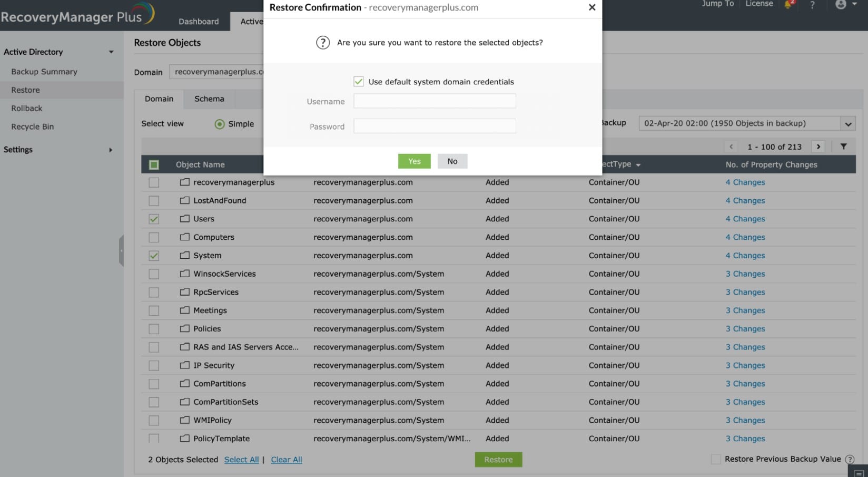Go to previous page arrow
The image size is (868, 477).
point(731,147)
